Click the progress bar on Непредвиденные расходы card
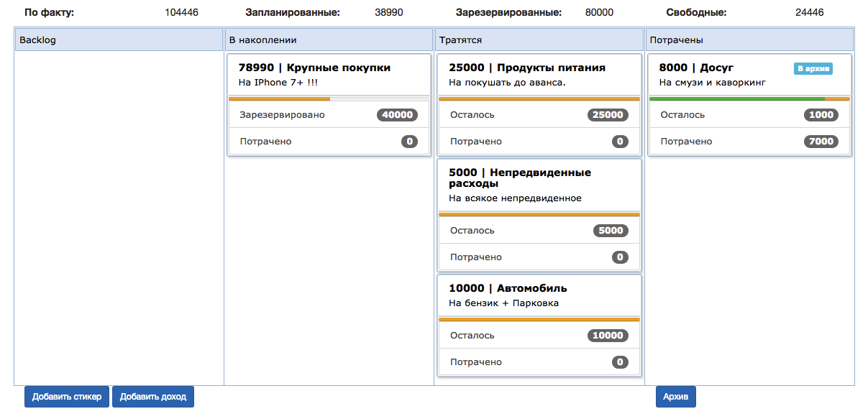 point(539,214)
